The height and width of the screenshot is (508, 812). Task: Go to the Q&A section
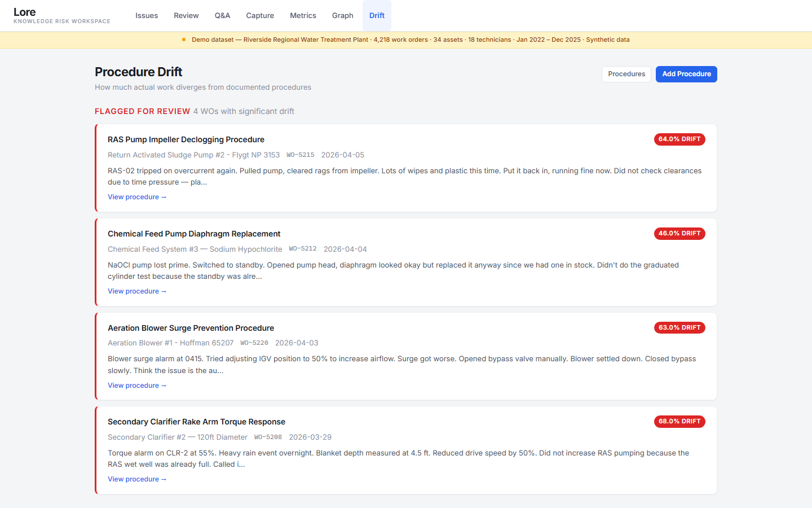222,15
